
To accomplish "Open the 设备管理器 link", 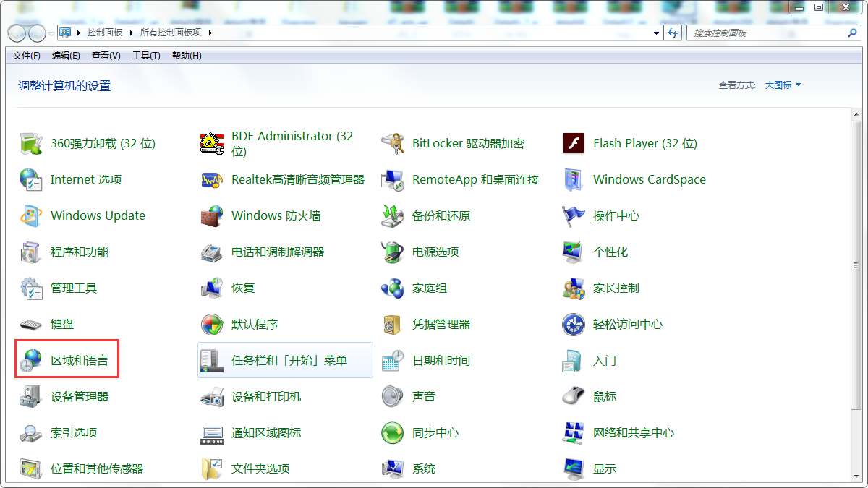I will tap(80, 396).
